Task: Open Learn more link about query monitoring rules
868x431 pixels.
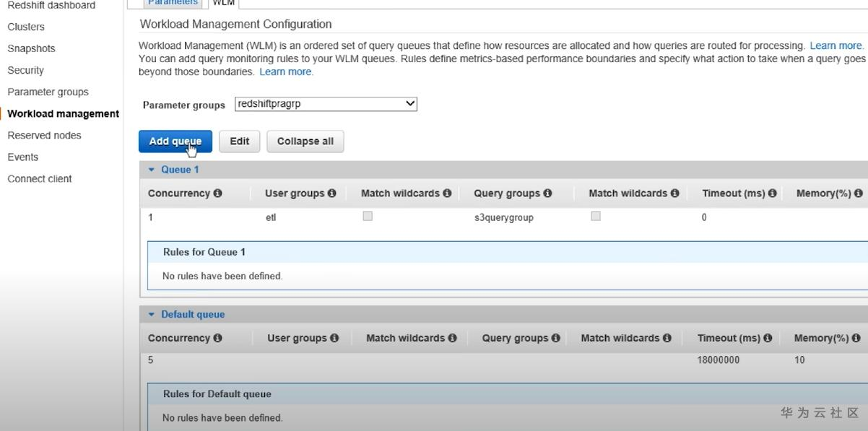Action: [286, 71]
